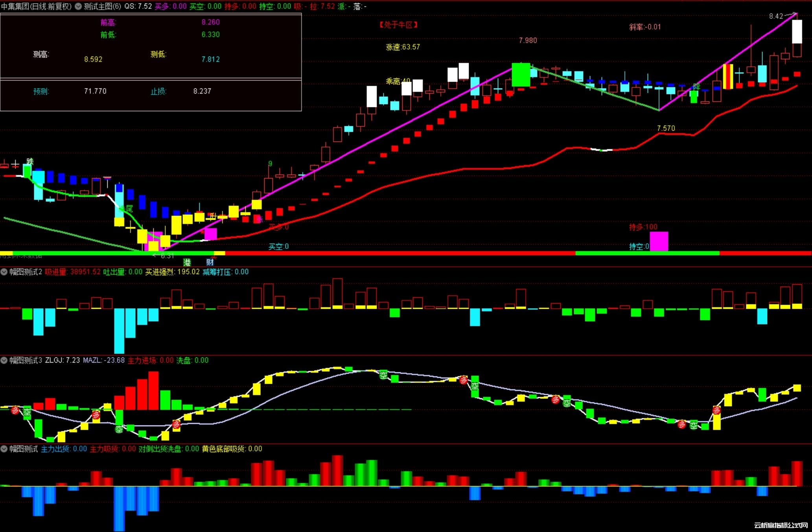
Task: Click the green 9 count label above the candle
Action: pos(270,164)
